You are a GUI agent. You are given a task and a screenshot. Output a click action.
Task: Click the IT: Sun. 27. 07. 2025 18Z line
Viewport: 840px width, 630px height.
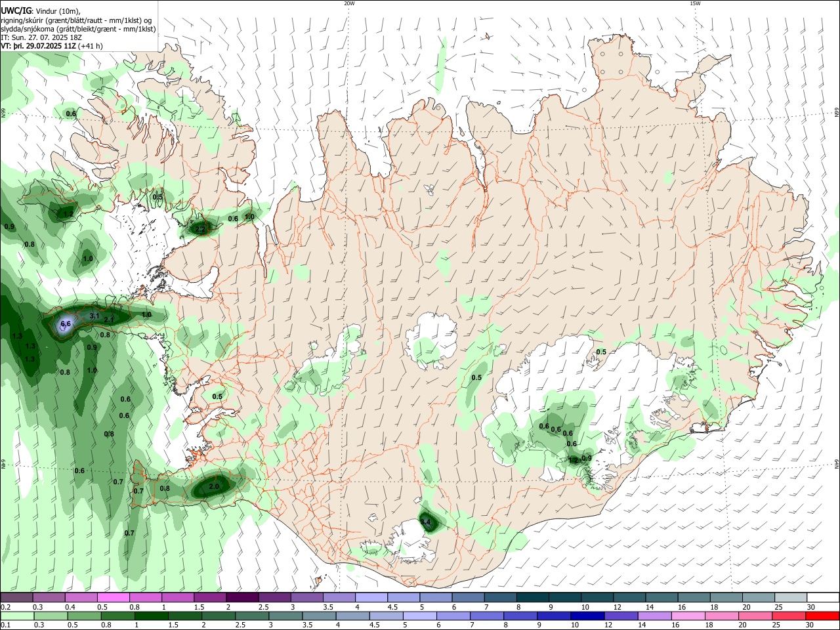(41, 37)
